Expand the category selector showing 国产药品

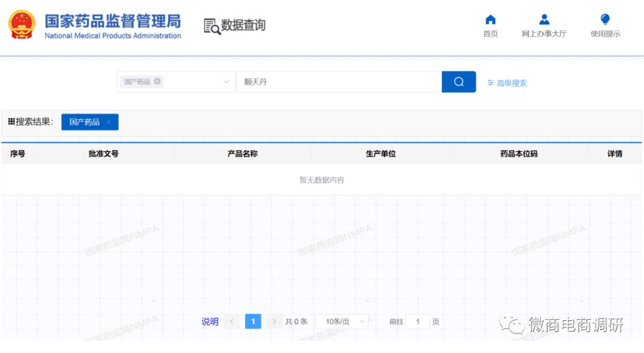[x=226, y=81]
